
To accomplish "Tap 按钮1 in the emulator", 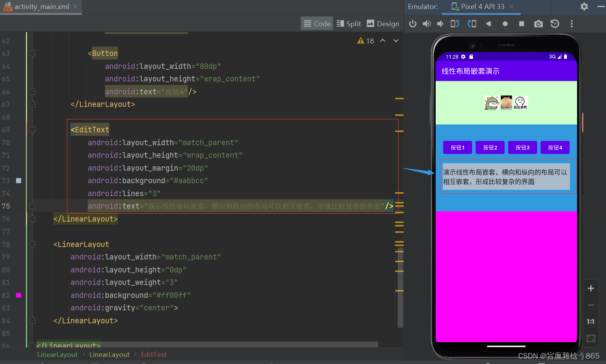I will (458, 148).
